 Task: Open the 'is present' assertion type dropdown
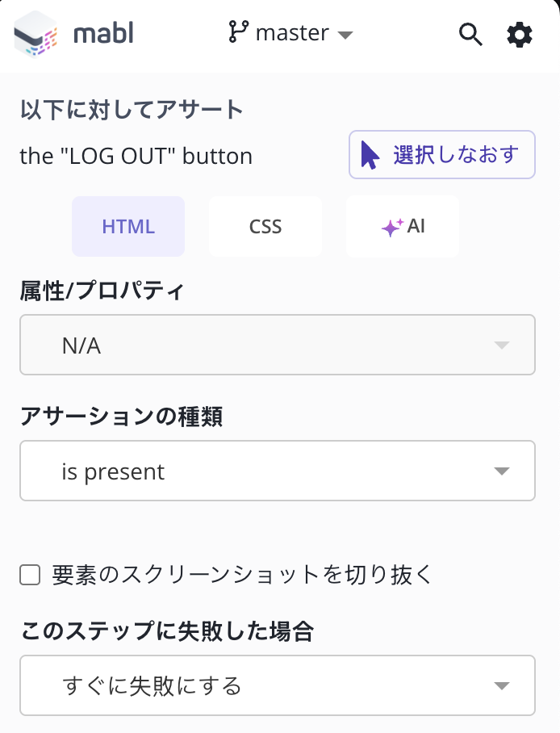coord(277,471)
